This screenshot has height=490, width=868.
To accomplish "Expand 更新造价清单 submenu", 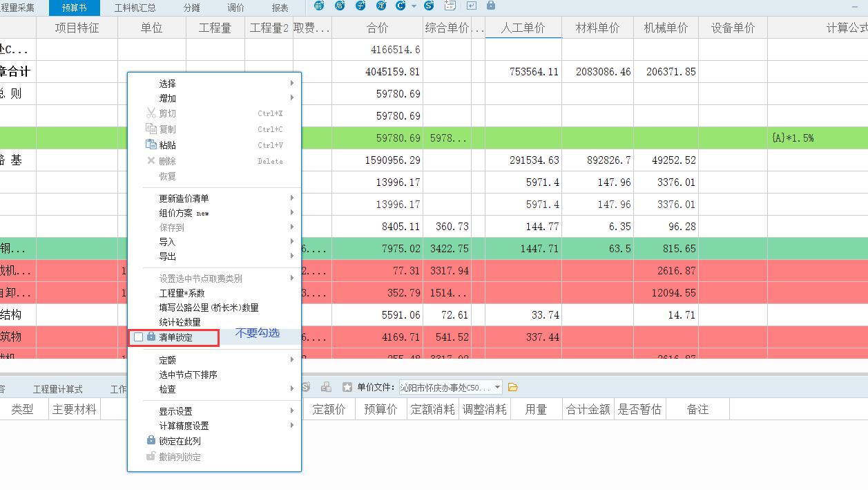I will point(214,198).
